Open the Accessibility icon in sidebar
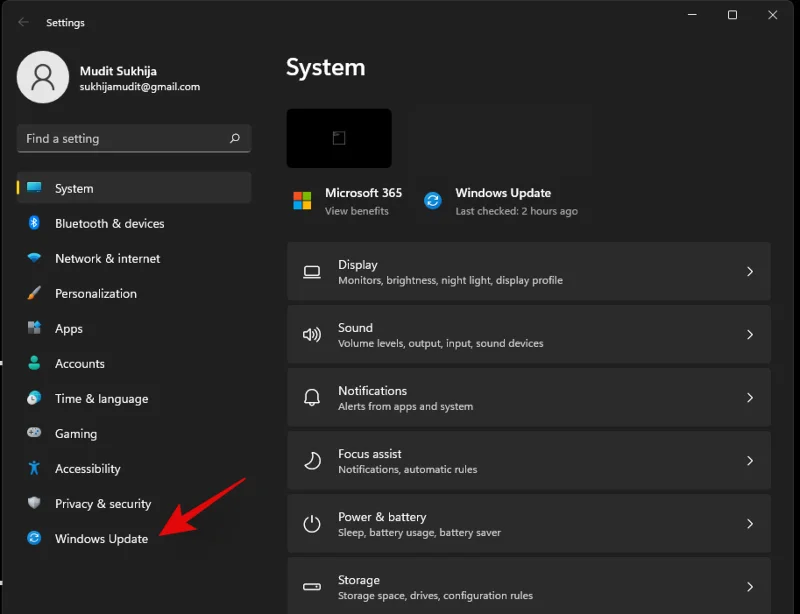The width and height of the screenshot is (800, 614). point(33,469)
